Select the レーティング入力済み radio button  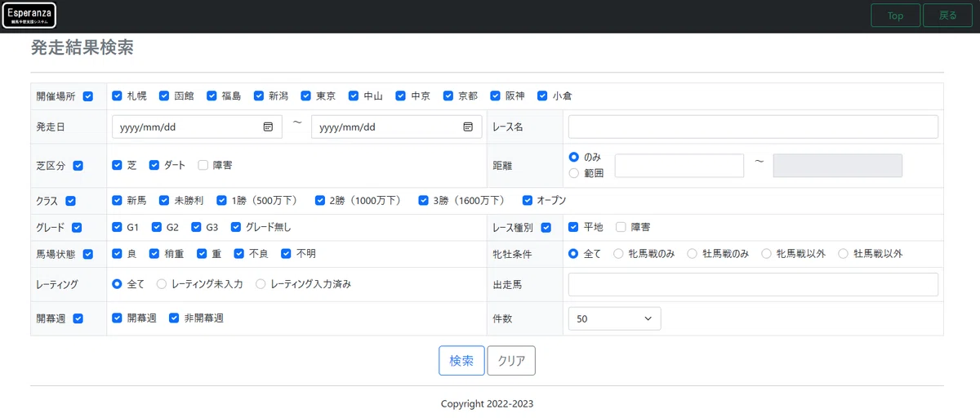point(261,284)
